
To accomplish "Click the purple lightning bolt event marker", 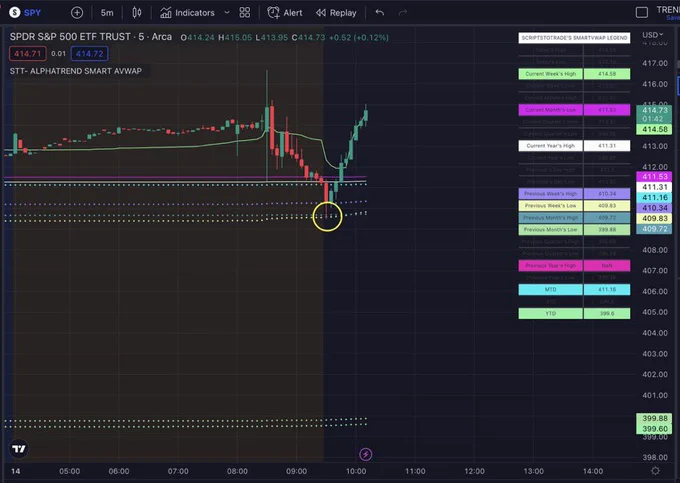I will [x=366, y=454].
